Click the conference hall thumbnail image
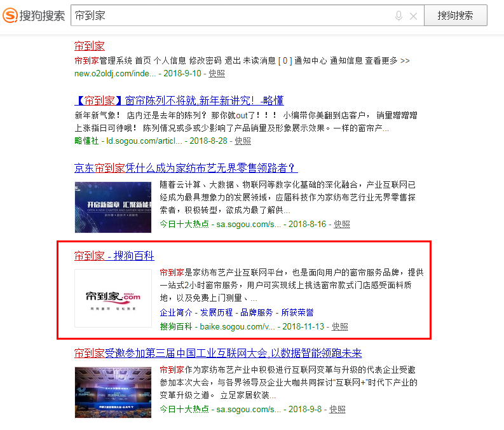 113,392
